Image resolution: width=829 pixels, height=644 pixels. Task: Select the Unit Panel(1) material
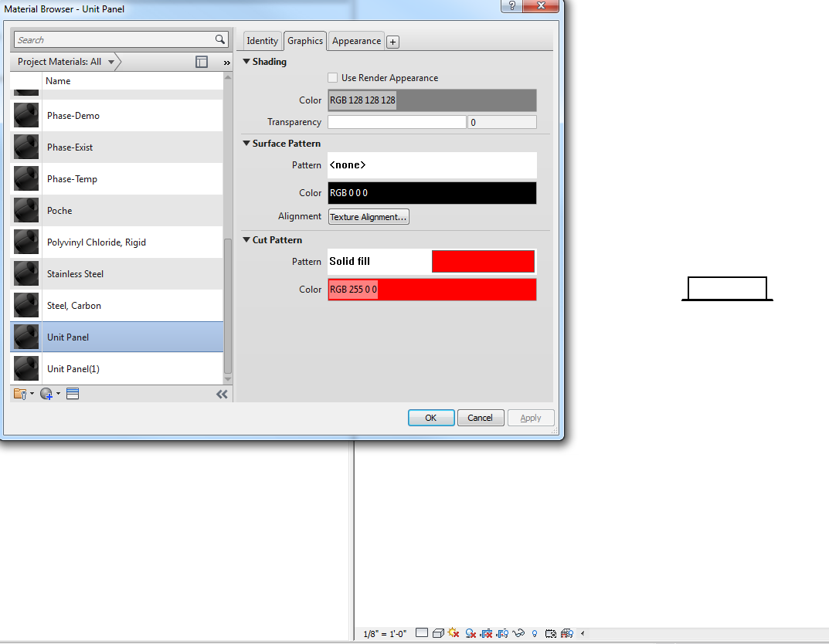point(117,369)
